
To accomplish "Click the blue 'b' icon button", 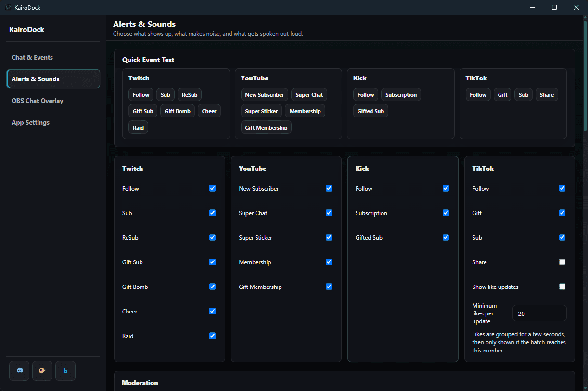I will click(x=65, y=371).
